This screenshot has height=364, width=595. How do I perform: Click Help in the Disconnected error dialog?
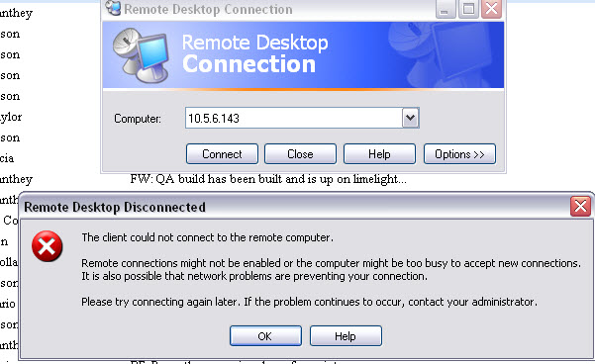(346, 336)
